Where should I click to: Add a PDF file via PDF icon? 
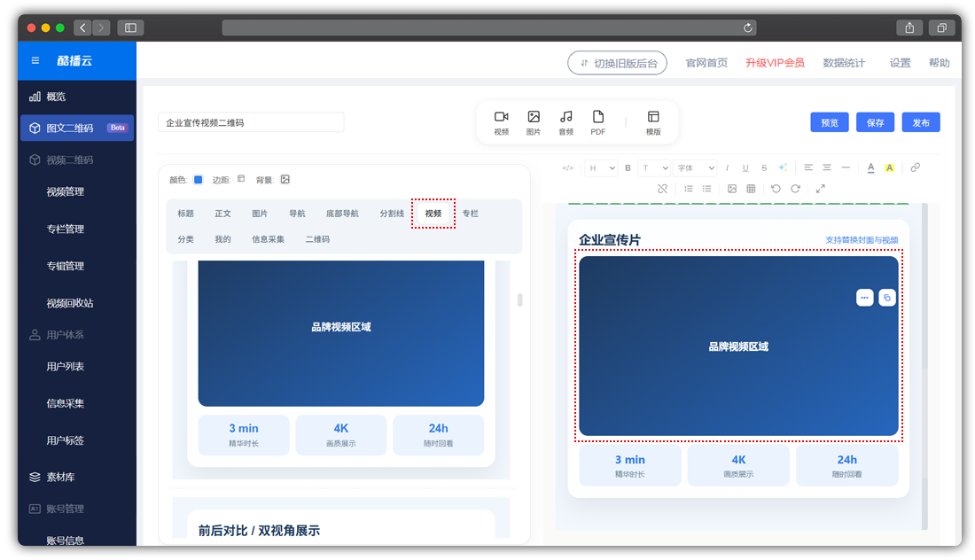point(598,121)
